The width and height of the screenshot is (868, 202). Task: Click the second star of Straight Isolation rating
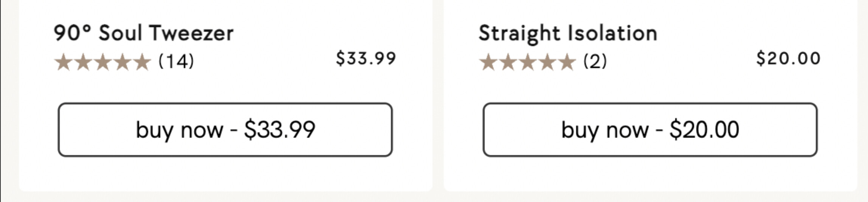pos(508,62)
